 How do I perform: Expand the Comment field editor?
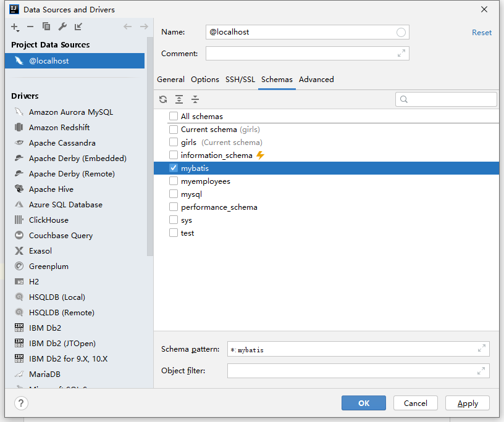401,54
